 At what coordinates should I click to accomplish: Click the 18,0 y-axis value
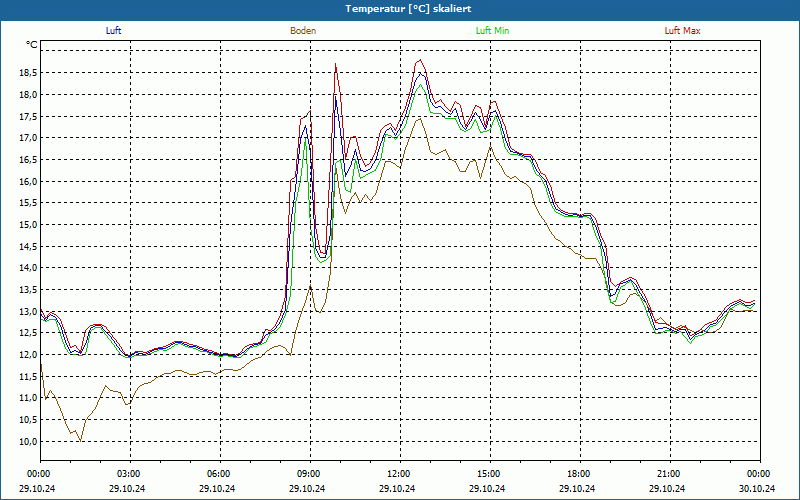point(28,94)
